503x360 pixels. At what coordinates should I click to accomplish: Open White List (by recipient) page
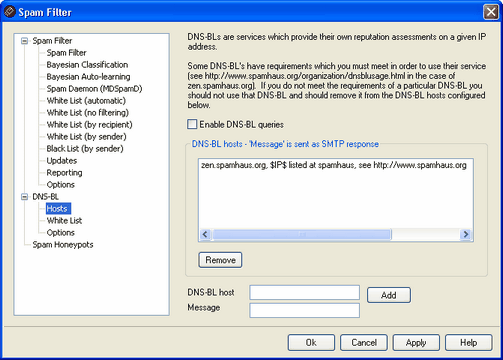pos(90,125)
